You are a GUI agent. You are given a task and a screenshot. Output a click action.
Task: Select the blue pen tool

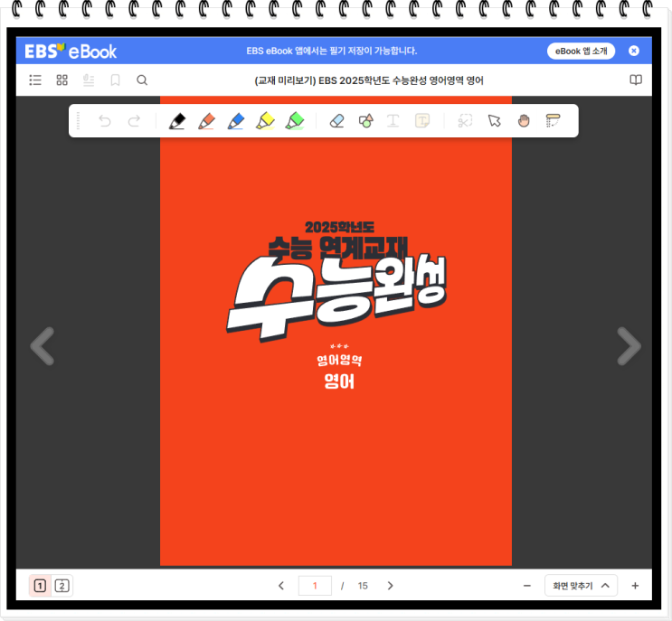tap(236, 121)
